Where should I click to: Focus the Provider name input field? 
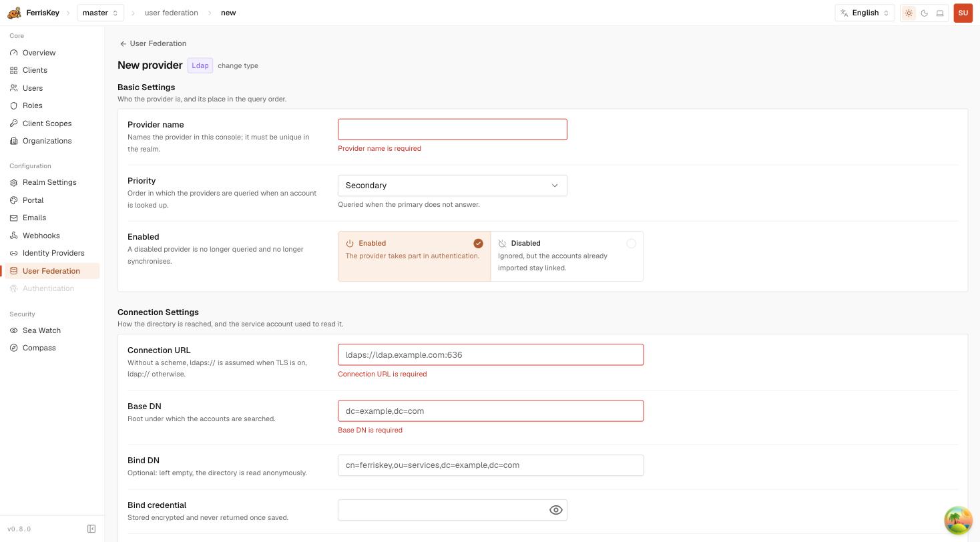coord(453,129)
